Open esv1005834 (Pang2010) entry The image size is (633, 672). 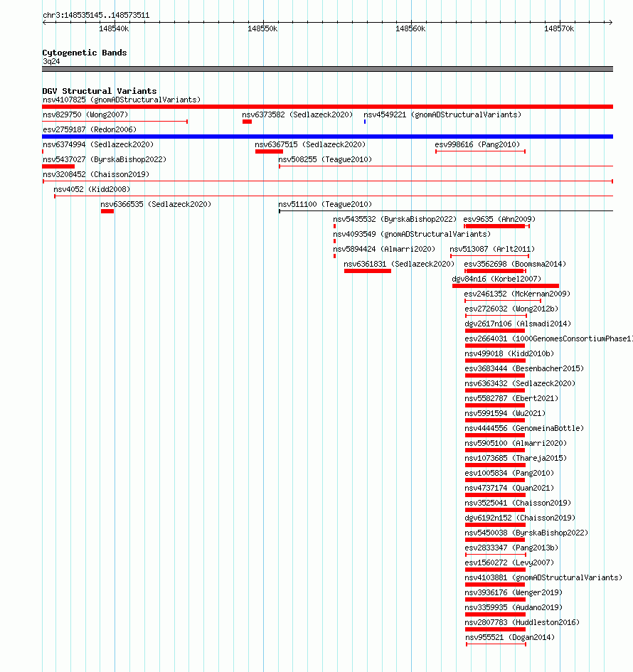[x=509, y=473]
